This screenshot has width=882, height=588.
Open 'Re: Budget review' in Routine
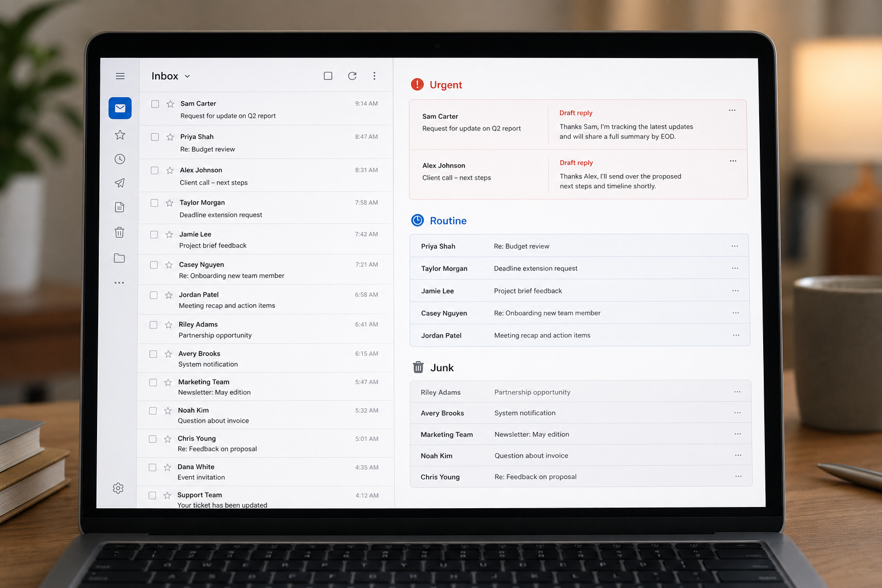(x=579, y=246)
